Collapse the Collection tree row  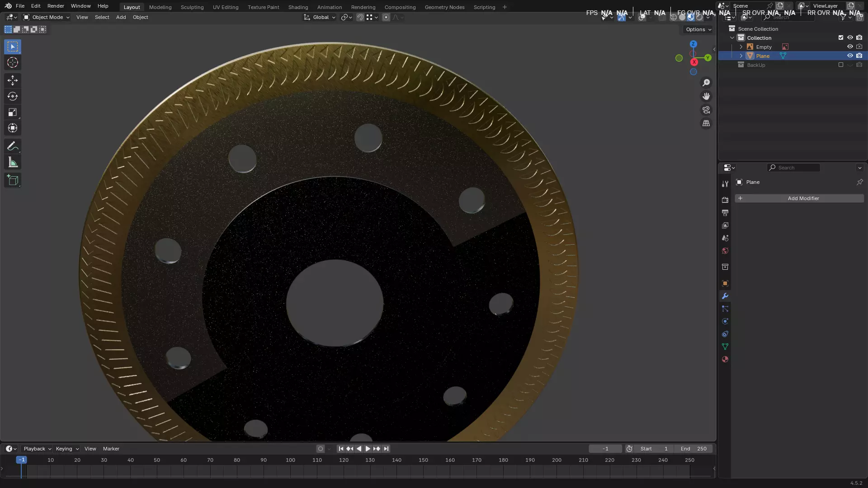(732, 38)
